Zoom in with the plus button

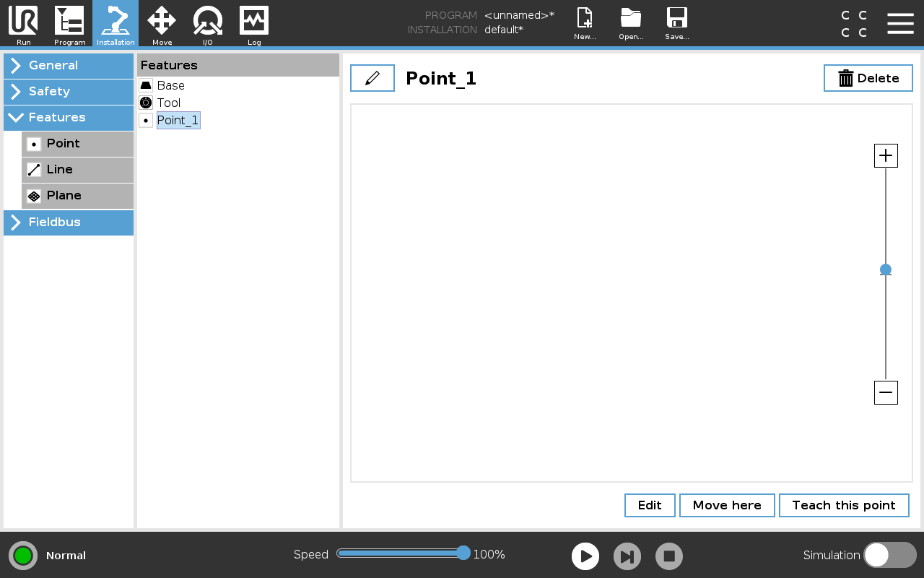[886, 155]
